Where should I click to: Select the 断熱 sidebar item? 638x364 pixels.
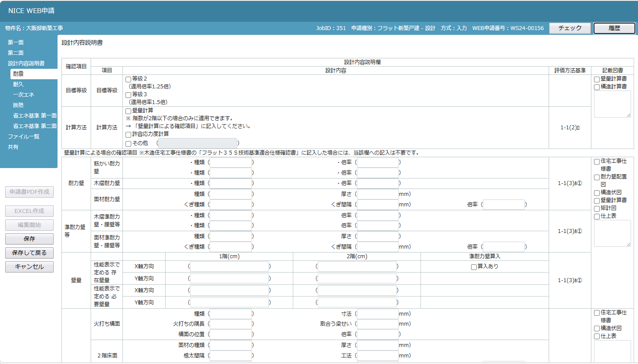click(18, 105)
